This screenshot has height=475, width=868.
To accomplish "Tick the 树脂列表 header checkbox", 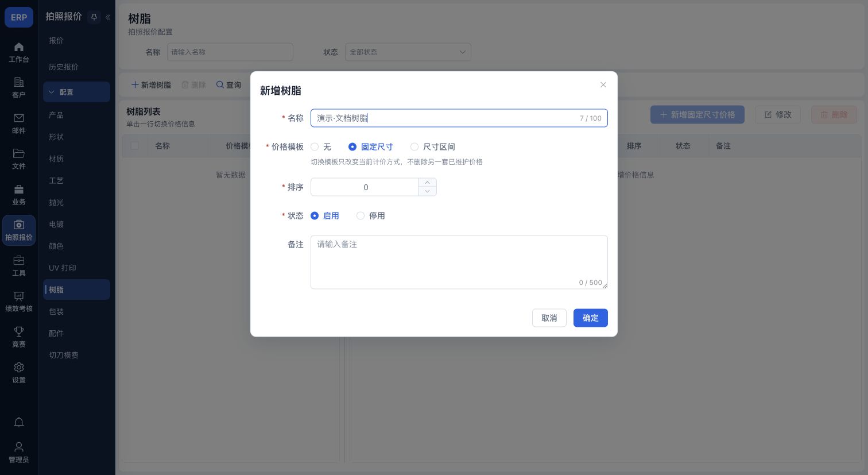I will [135, 146].
